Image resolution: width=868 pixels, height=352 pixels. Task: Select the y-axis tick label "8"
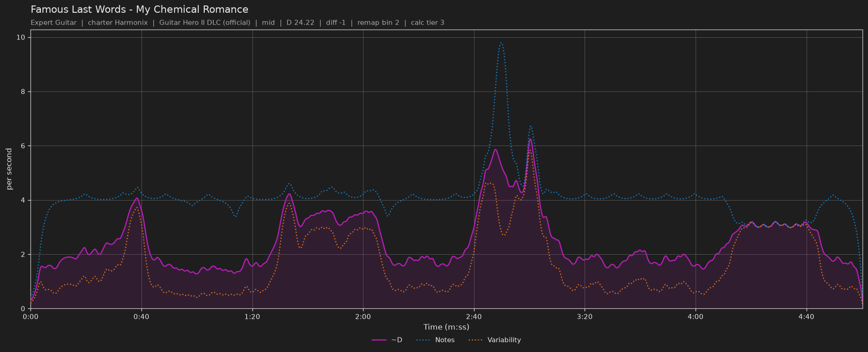[x=23, y=92]
